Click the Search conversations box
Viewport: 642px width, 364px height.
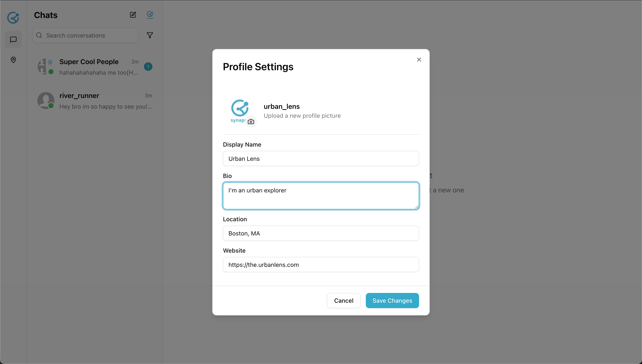[90, 35]
